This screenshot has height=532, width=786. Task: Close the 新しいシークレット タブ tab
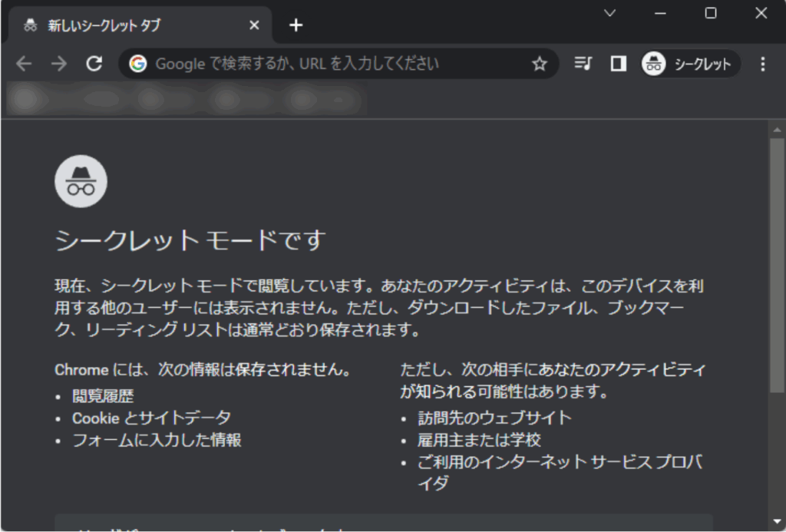click(x=255, y=25)
